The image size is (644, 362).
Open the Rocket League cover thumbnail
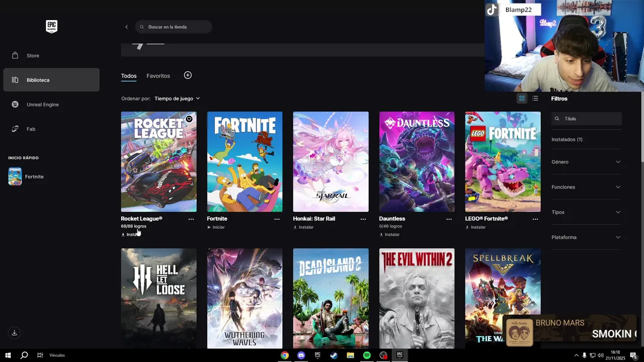(158, 161)
